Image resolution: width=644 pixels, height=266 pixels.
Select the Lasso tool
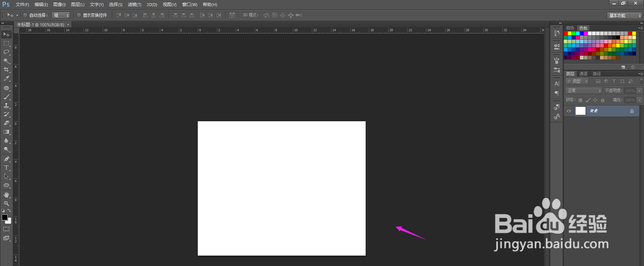point(6,52)
